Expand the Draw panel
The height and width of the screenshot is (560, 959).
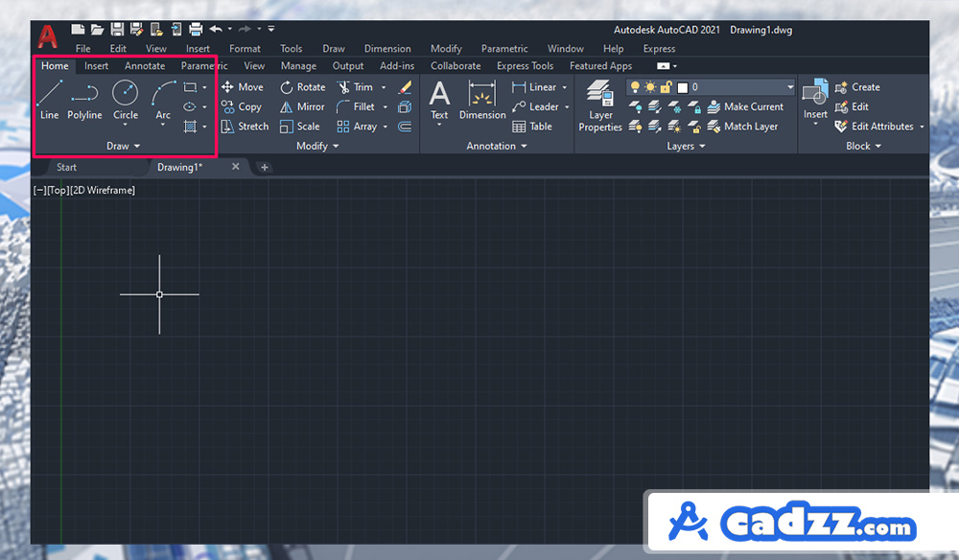(x=124, y=146)
